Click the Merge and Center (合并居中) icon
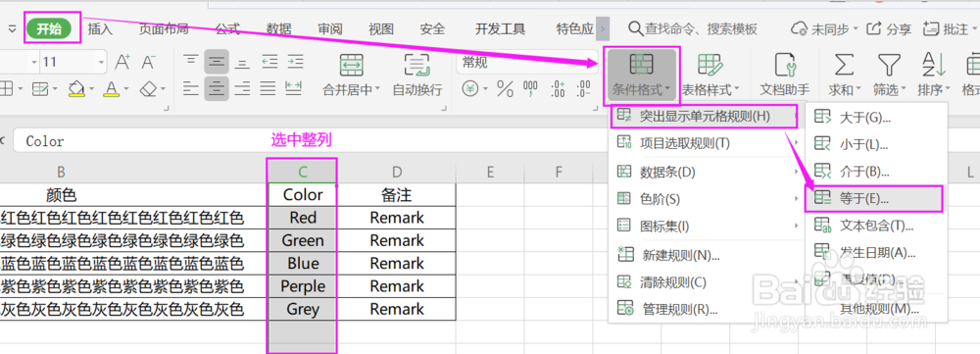Screen dimensions: 980x354 tap(351, 64)
